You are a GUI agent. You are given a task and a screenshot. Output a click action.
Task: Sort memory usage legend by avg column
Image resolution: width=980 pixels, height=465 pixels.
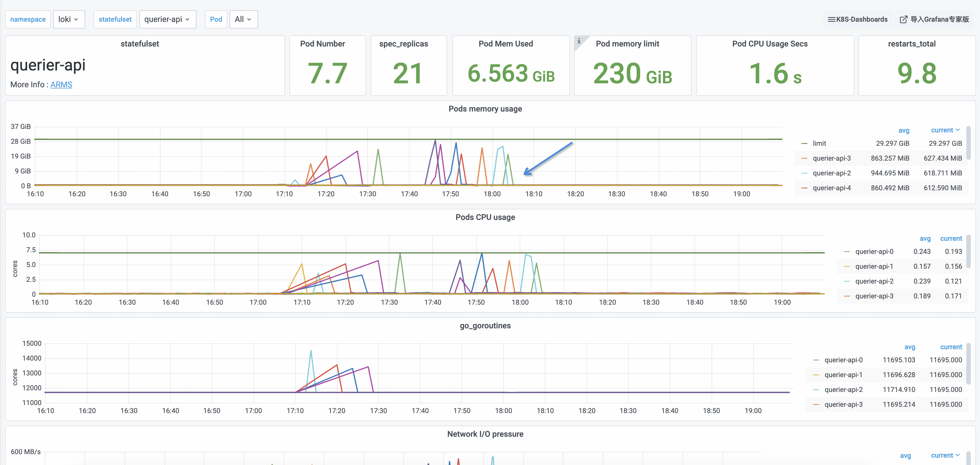pyautogui.click(x=903, y=130)
